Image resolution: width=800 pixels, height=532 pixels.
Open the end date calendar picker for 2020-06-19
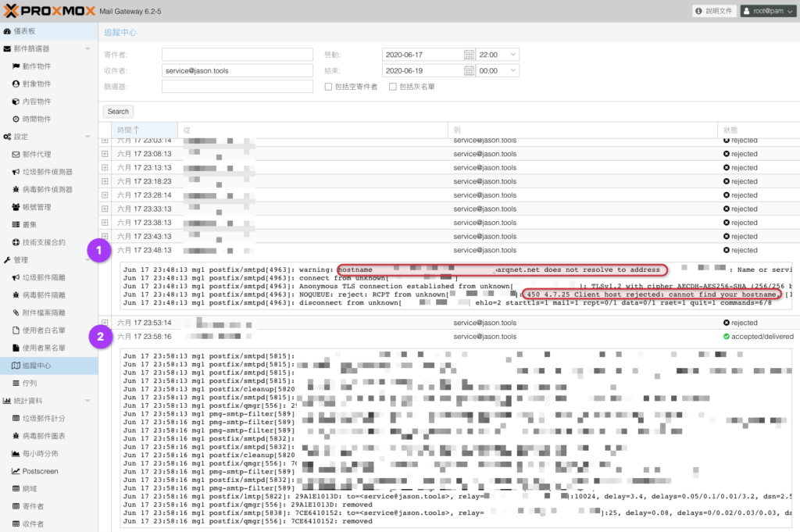[x=469, y=71]
